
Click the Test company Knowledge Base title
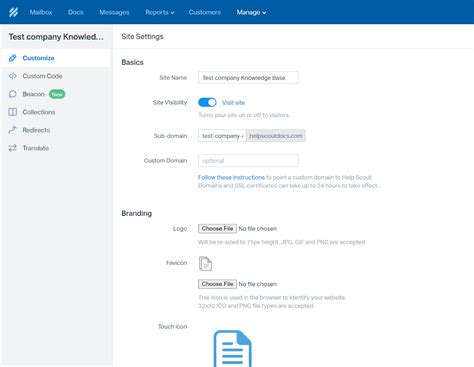[56, 37]
